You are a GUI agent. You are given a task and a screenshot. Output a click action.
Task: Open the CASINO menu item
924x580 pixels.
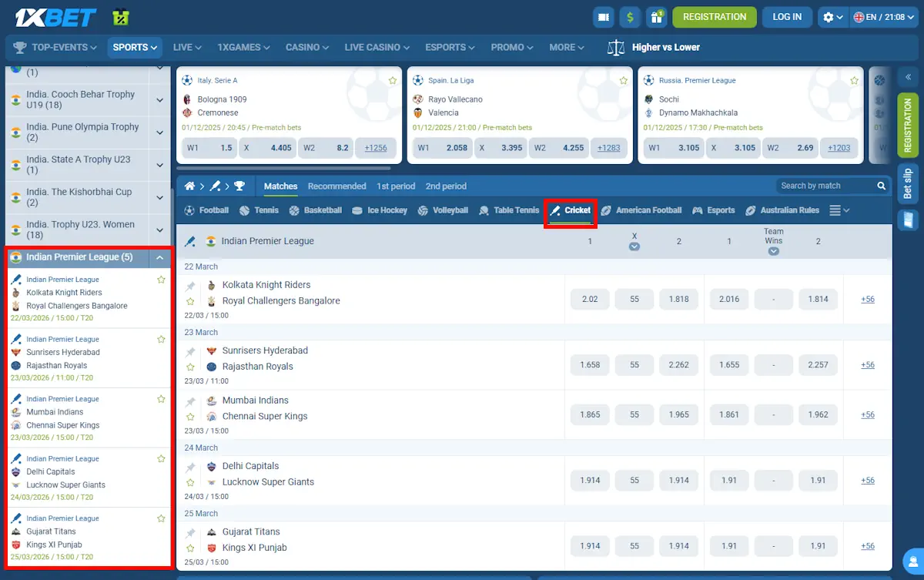(306, 47)
